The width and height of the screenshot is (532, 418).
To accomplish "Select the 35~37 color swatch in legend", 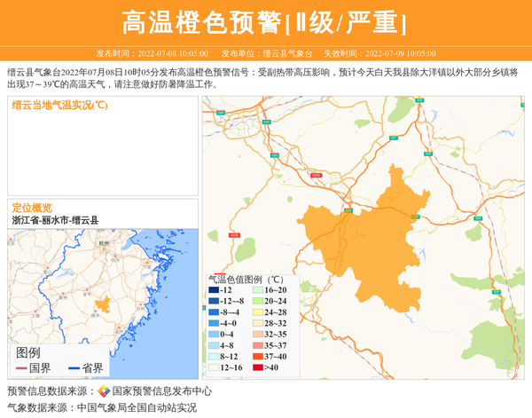I will click(x=256, y=345).
